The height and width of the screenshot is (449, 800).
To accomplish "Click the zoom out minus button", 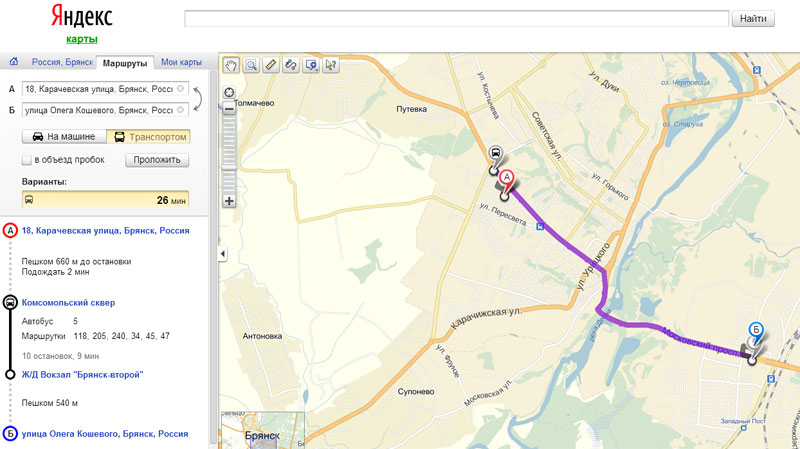I will tap(229, 108).
